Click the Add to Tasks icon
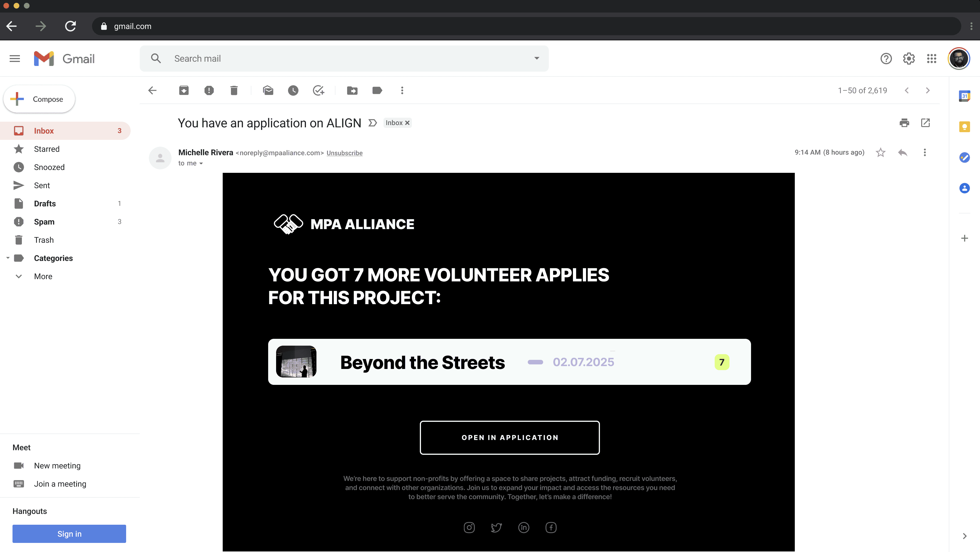The width and height of the screenshot is (980, 552). [x=318, y=91]
